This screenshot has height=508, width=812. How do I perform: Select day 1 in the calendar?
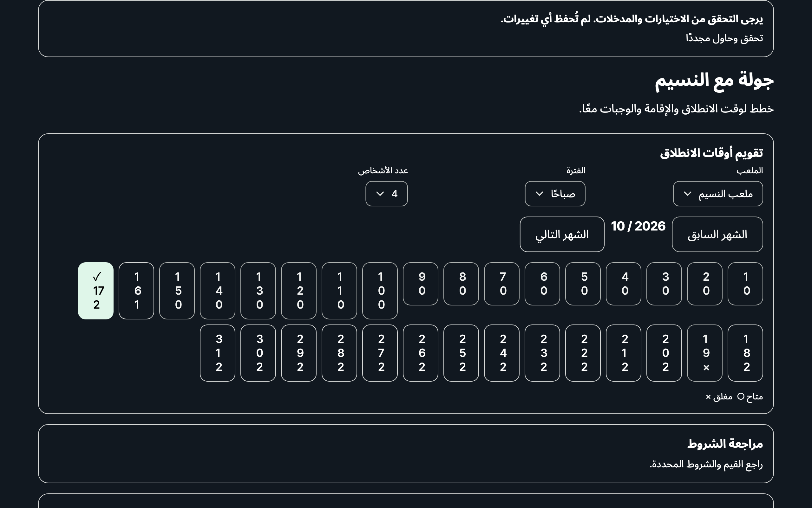(745, 284)
